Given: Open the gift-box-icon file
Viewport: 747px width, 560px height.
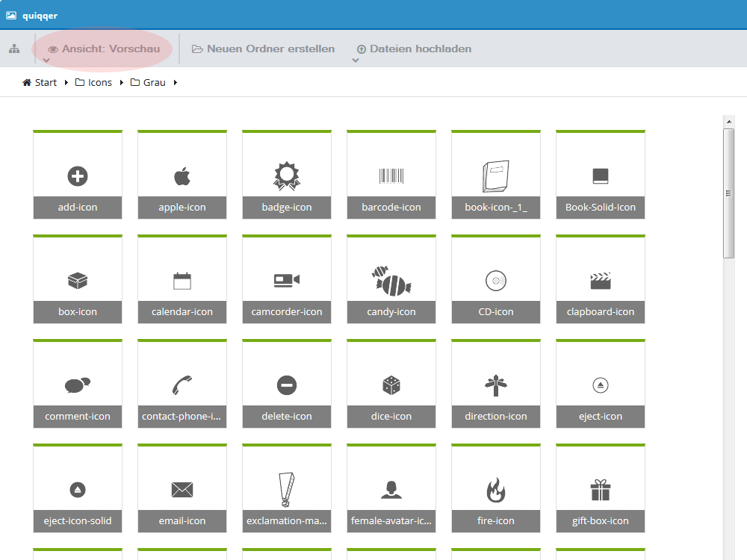Looking at the screenshot, I should pyautogui.click(x=601, y=488).
